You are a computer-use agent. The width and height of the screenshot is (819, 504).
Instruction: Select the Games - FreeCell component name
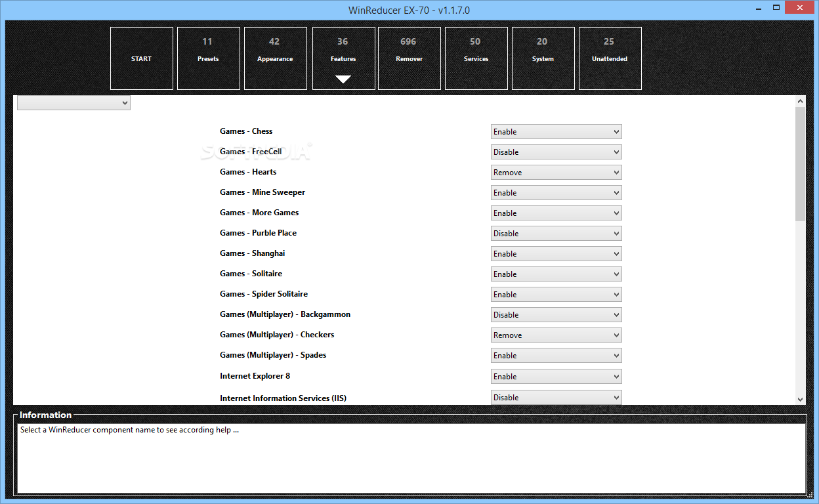coord(251,152)
